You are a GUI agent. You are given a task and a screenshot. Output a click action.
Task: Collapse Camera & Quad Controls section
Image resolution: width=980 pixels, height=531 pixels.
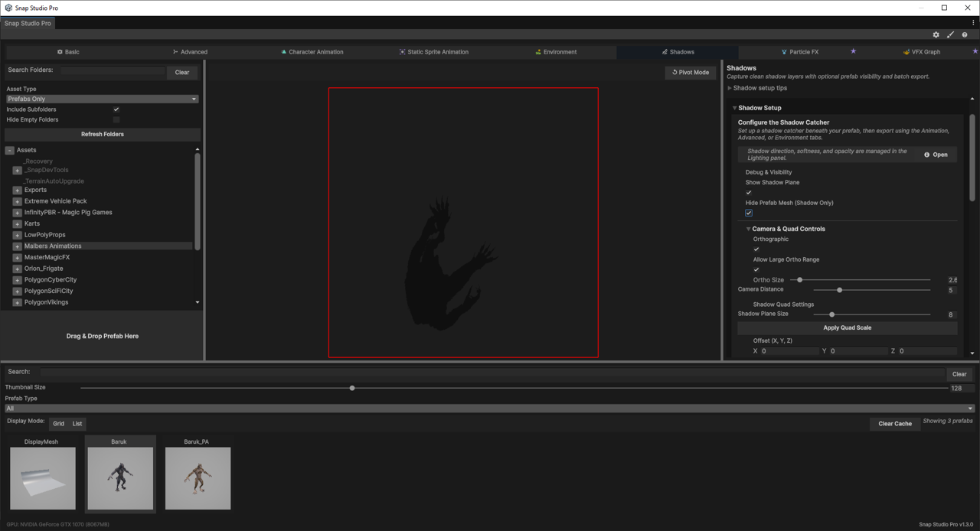point(749,229)
